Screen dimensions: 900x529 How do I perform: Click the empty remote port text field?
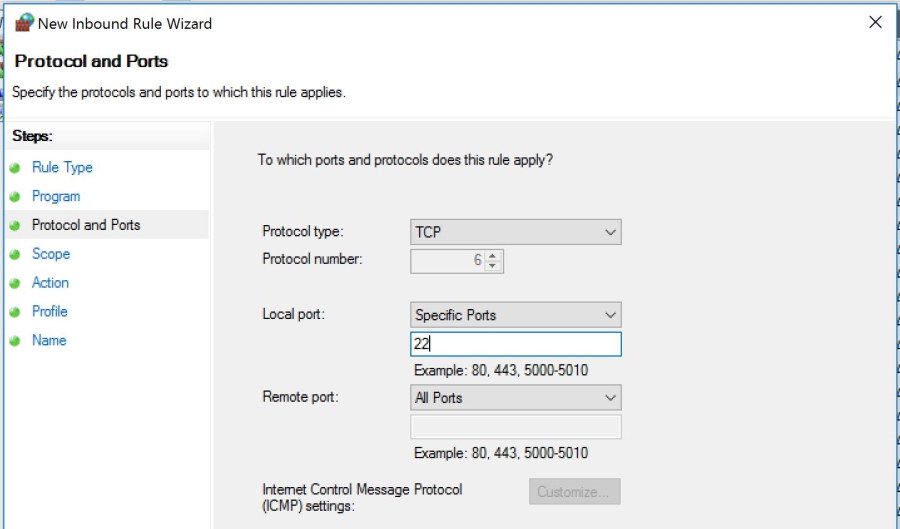click(515, 427)
